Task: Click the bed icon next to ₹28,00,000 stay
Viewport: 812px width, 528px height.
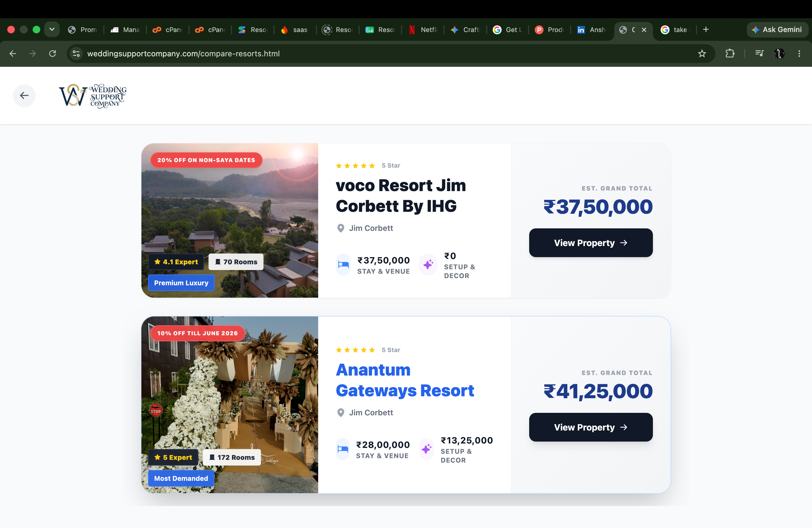Action: click(x=343, y=449)
